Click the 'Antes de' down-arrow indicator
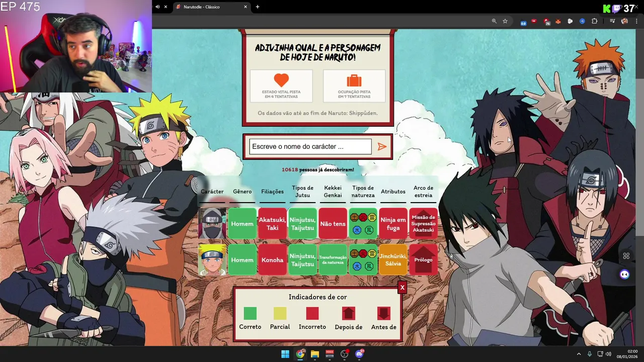The height and width of the screenshot is (362, 644). 384,313
